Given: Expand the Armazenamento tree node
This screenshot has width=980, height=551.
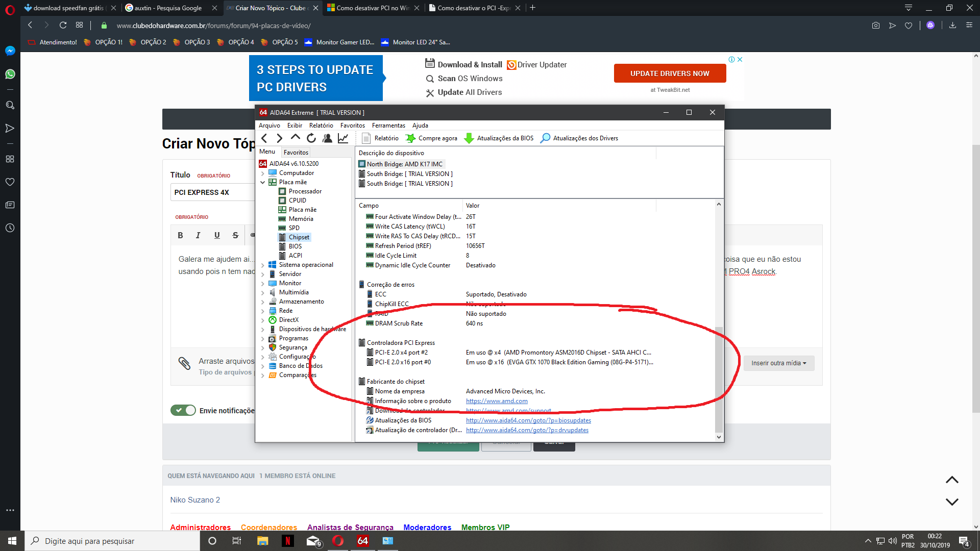Looking at the screenshot, I should [263, 302].
